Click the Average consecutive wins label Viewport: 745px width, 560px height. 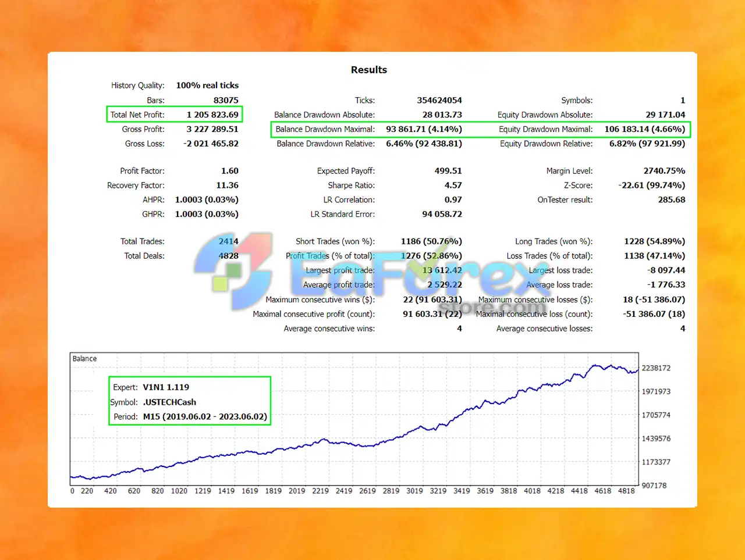(329, 329)
